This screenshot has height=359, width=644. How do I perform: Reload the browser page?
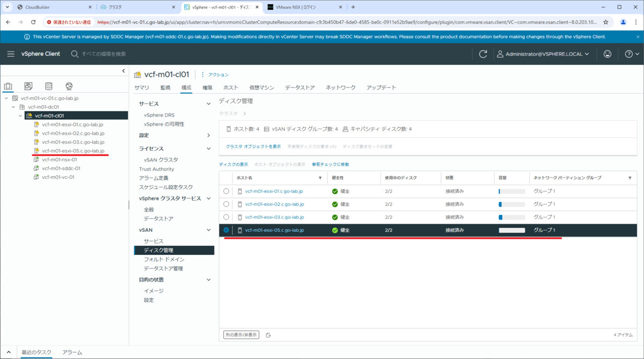point(33,22)
